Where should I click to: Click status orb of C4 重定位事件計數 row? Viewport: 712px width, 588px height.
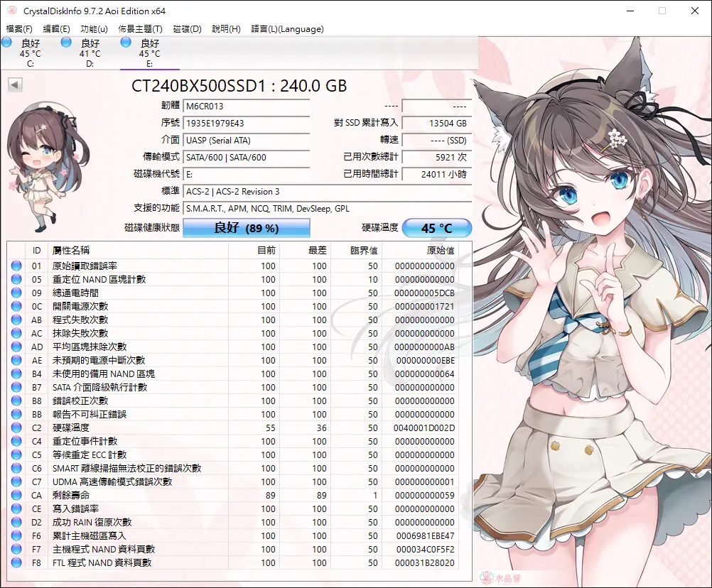pos(16,441)
